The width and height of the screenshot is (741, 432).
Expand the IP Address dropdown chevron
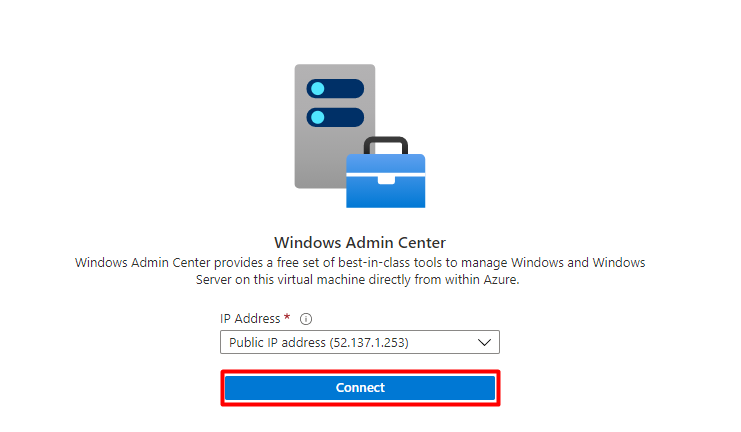tap(485, 343)
